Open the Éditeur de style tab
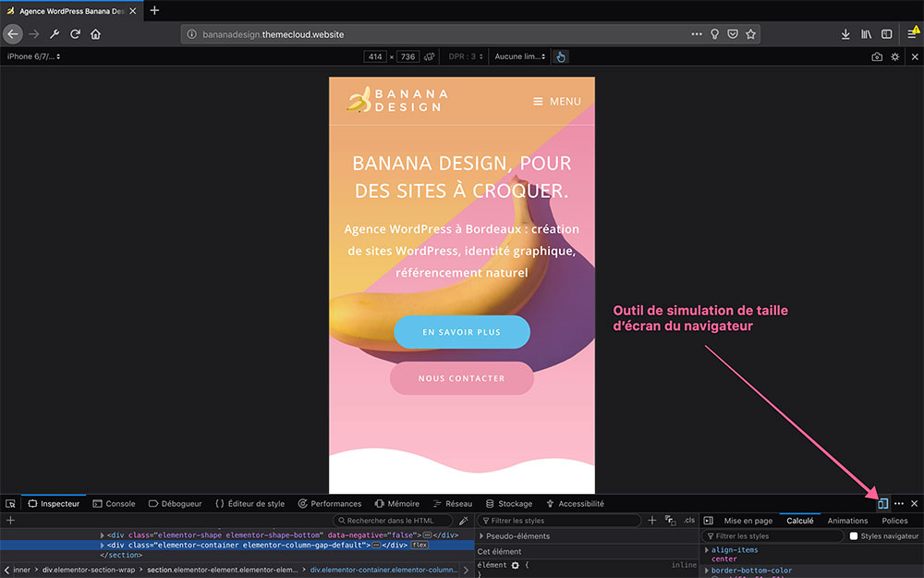The width and height of the screenshot is (924, 578). [249, 504]
